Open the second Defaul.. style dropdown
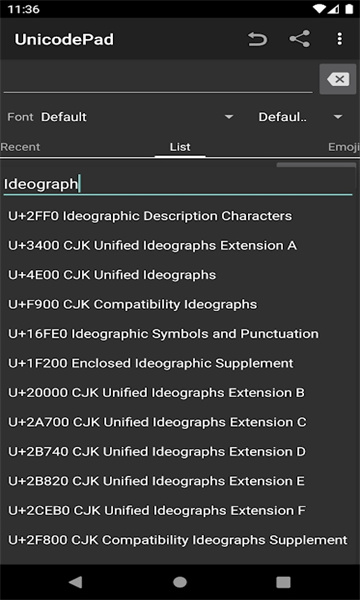The height and width of the screenshot is (600, 360). (300, 117)
